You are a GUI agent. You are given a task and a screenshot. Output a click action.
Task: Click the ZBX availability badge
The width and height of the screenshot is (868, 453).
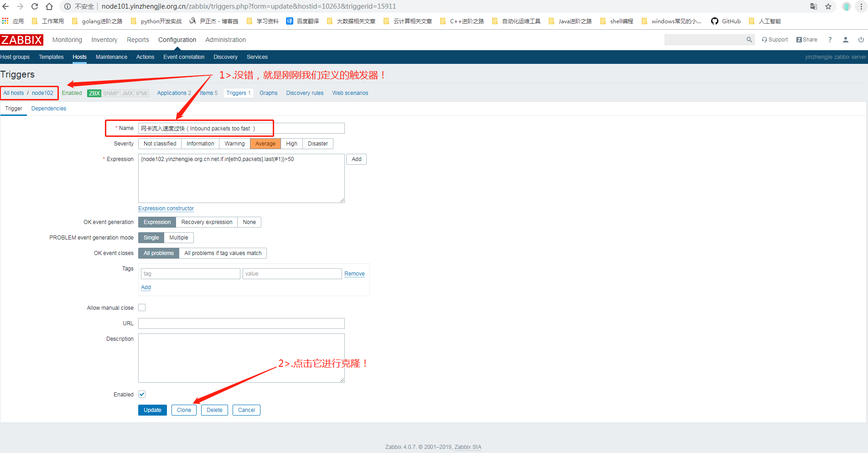94,93
